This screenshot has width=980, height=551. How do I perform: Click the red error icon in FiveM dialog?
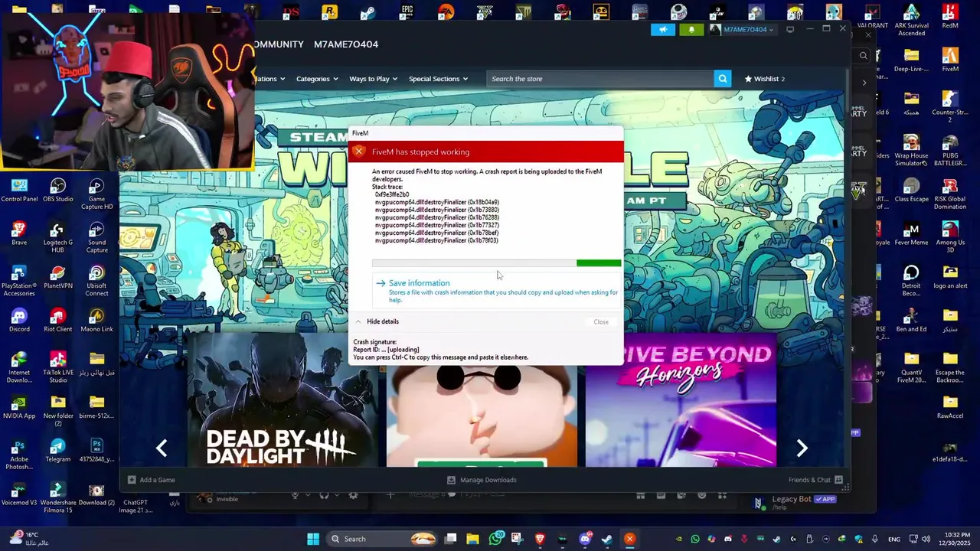tap(358, 152)
